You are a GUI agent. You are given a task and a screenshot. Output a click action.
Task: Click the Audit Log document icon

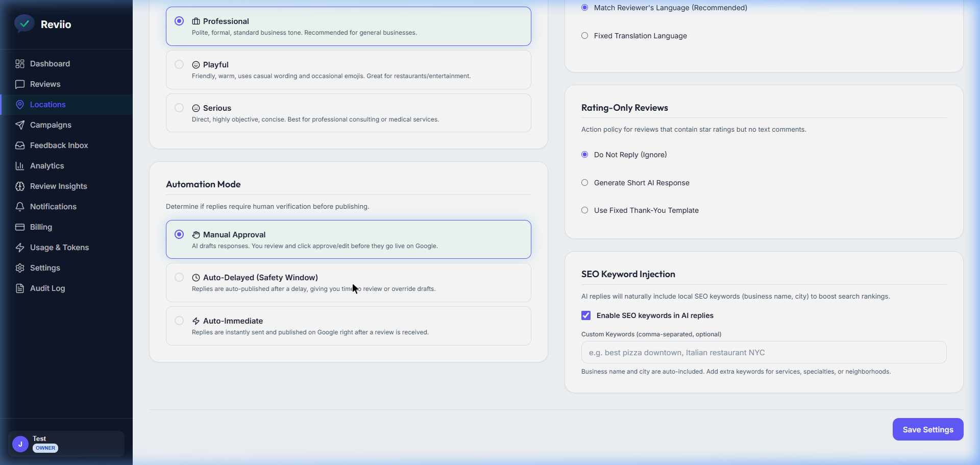[x=20, y=288]
